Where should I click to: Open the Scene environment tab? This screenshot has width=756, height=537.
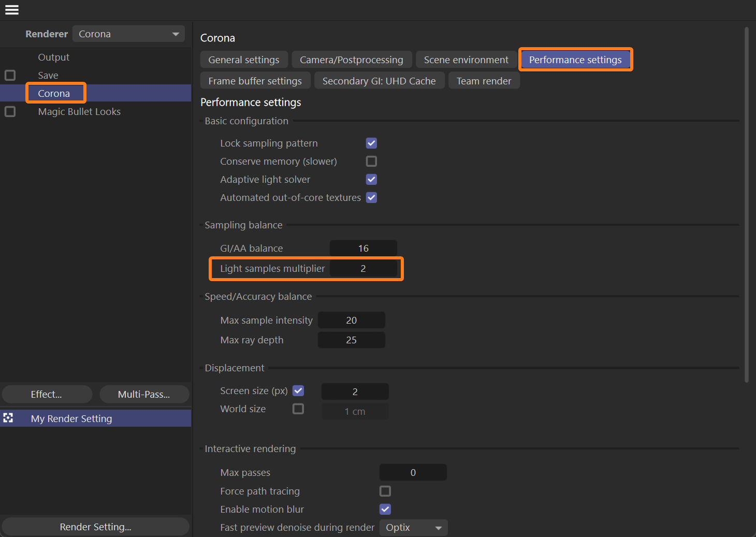[x=466, y=60]
